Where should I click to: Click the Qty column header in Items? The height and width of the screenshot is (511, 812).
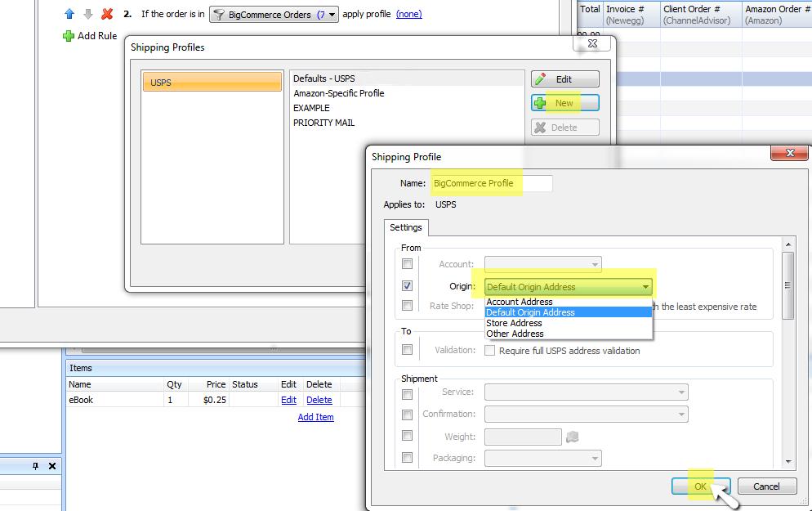pos(176,384)
